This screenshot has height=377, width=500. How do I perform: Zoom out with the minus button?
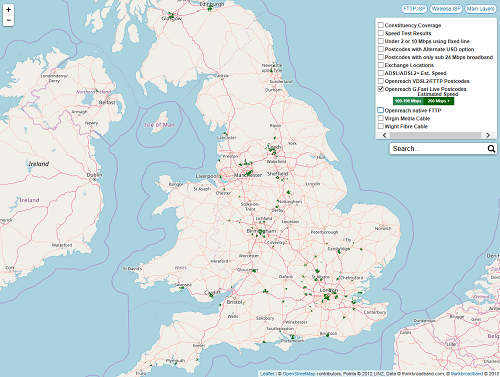pyautogui.click(x=8, y=20)
